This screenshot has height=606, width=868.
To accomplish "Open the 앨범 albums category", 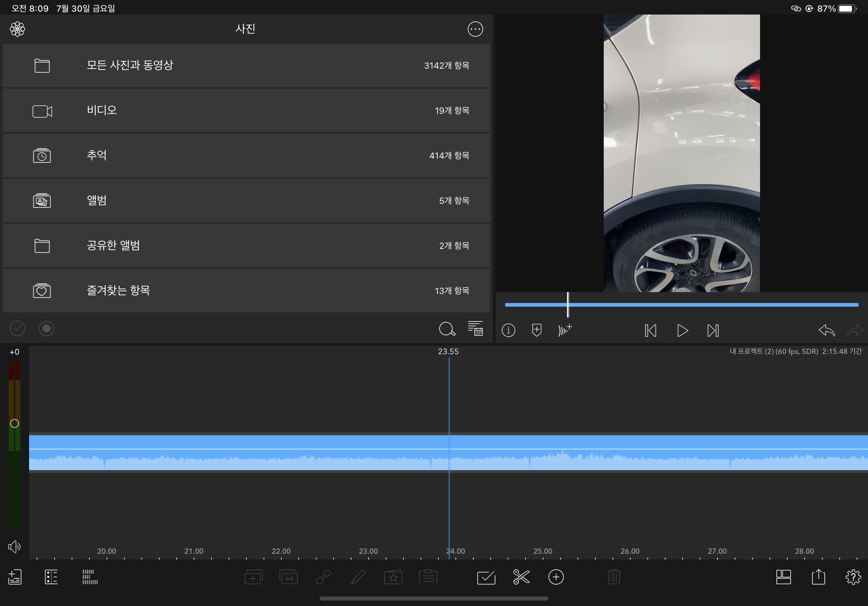I will (x=246, y=201).
